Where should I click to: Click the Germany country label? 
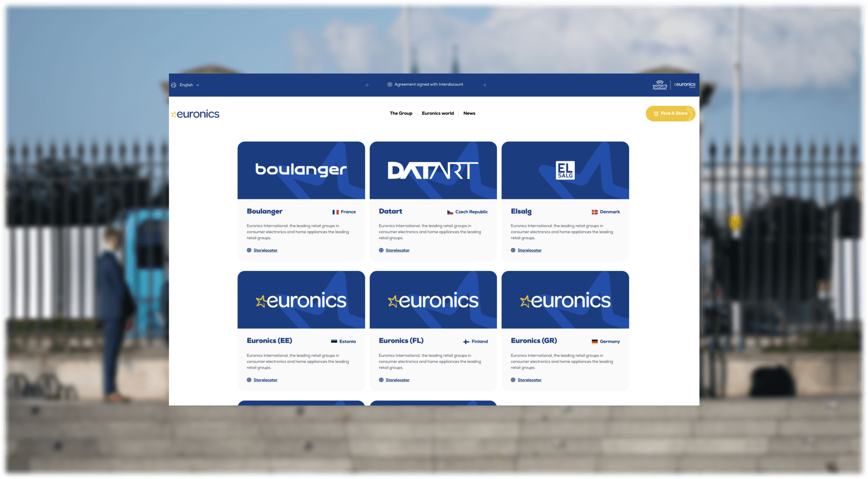pyautogui.click(x=610, y=342)
